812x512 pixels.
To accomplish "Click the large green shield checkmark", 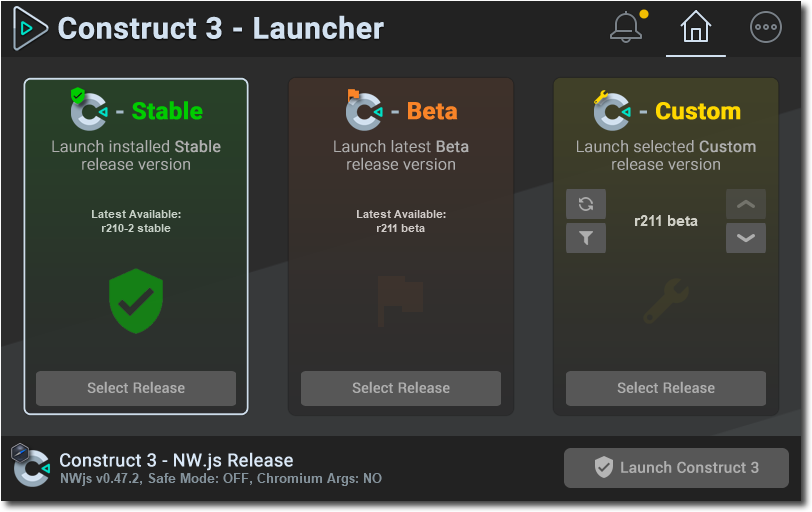I will coord(136,301).
